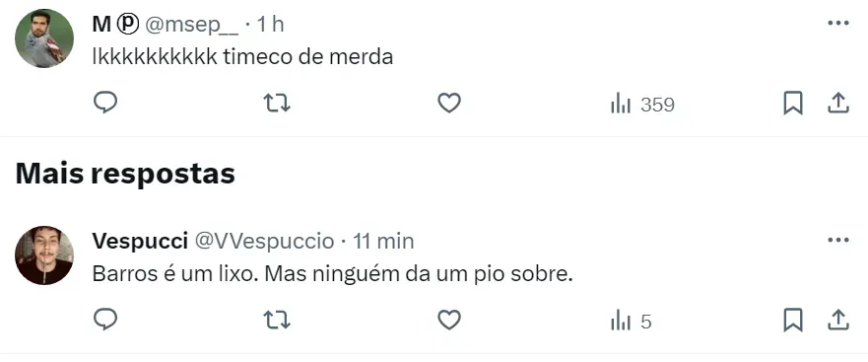Image resolution: width=868 pixels, height=362 pixels.
Task: Like Vespucci's tweet
Action: (x=449, y=320)
